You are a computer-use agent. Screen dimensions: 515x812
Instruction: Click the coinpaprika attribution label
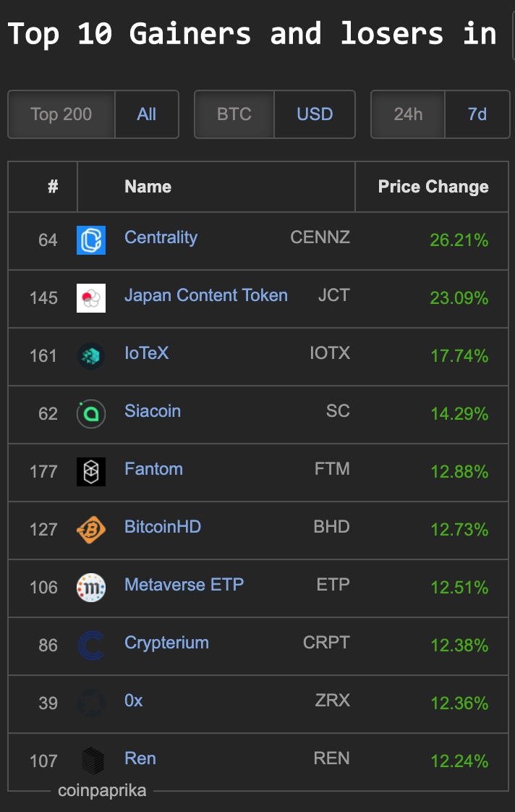tap(102, 791)
